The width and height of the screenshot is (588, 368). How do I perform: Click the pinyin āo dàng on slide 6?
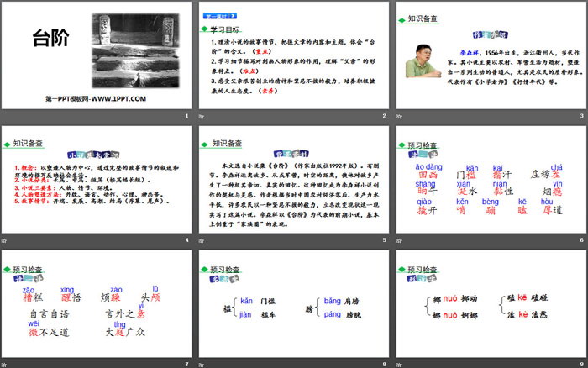point(428,167)
